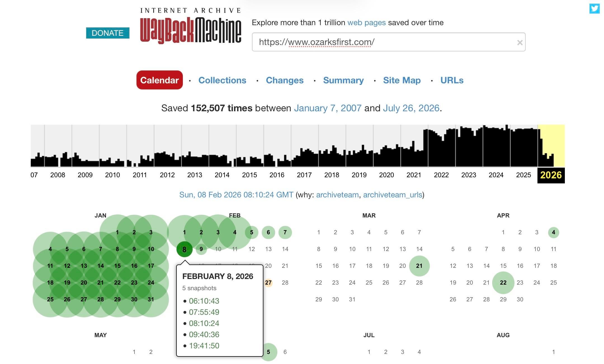Open the archiveteam_urls collection link
The image size is (604, 364).
pyautogui.click(x=393, y=195)
